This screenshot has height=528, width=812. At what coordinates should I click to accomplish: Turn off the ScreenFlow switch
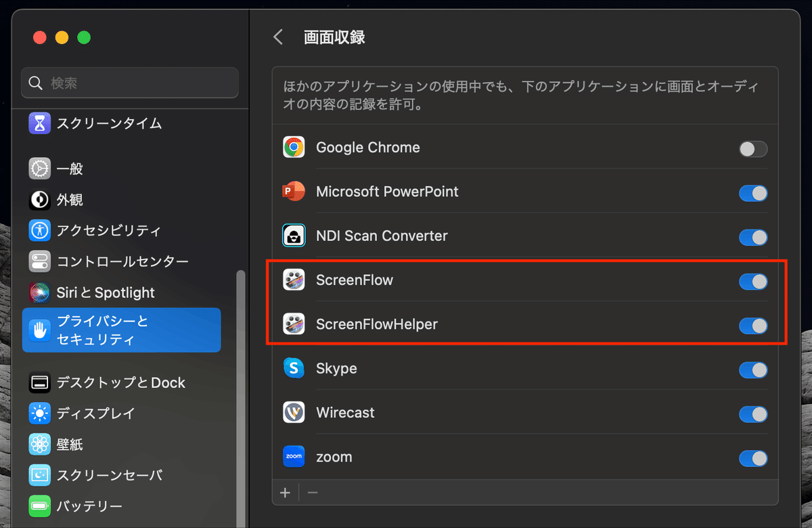753,282
